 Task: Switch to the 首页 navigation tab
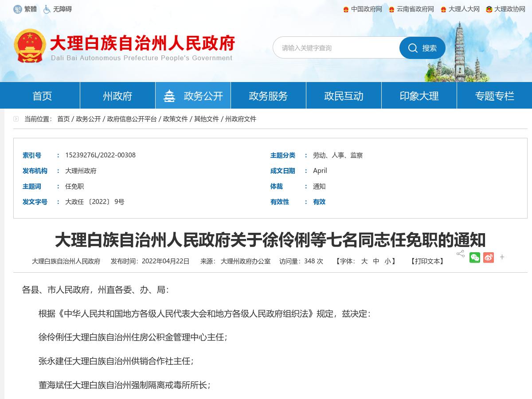[42, 95]
